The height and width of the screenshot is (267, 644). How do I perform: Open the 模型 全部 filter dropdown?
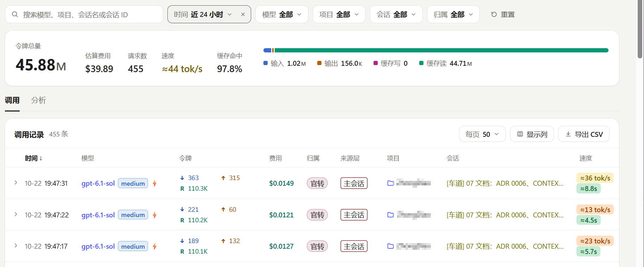pyautogui.click(x=282, y=14)
